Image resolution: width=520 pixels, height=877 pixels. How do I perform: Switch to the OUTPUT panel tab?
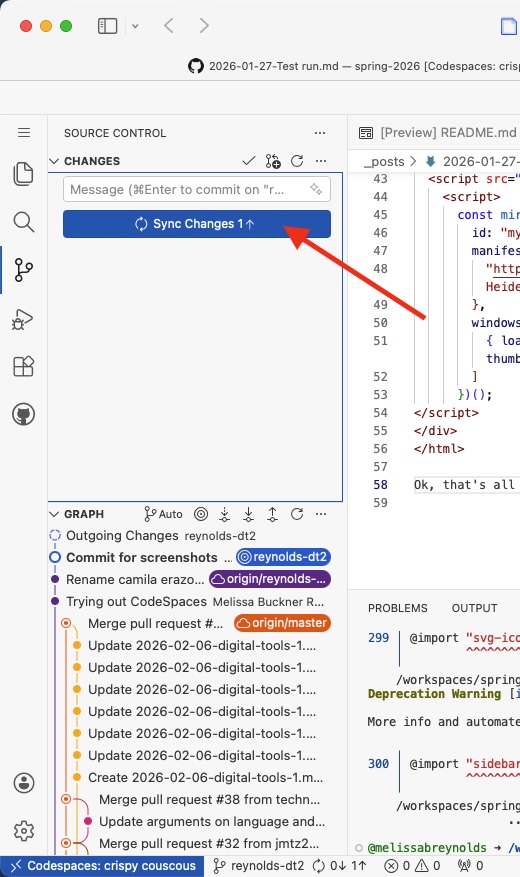pyautogui.click(x=474, y=608)
